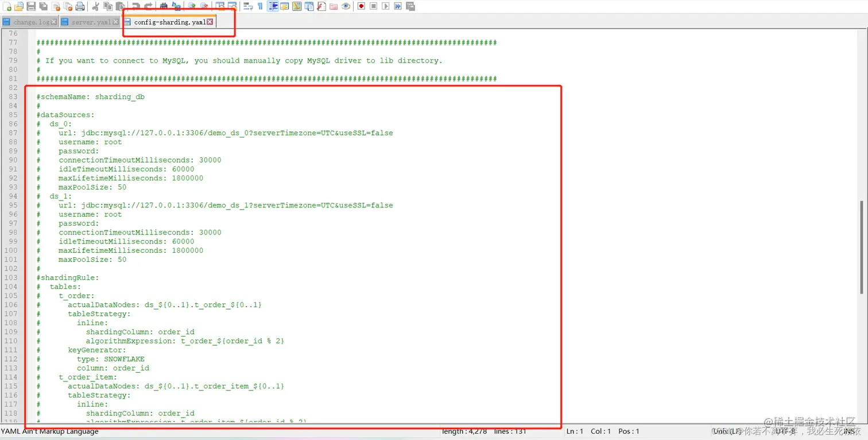
Task: Play back recorded macro
Action: tap(385, 6)
